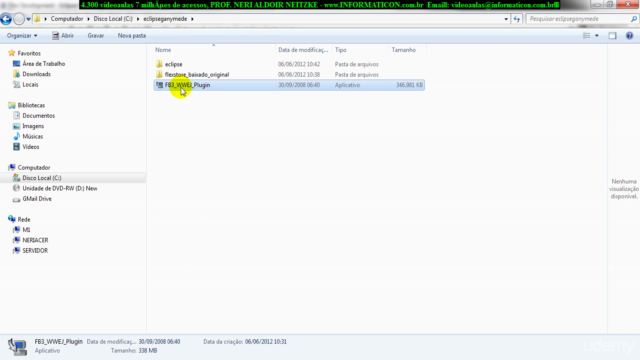Click the refresh button beside address bar
The height and width of the screenshot is (360, 640).
[x=517, y=19]
